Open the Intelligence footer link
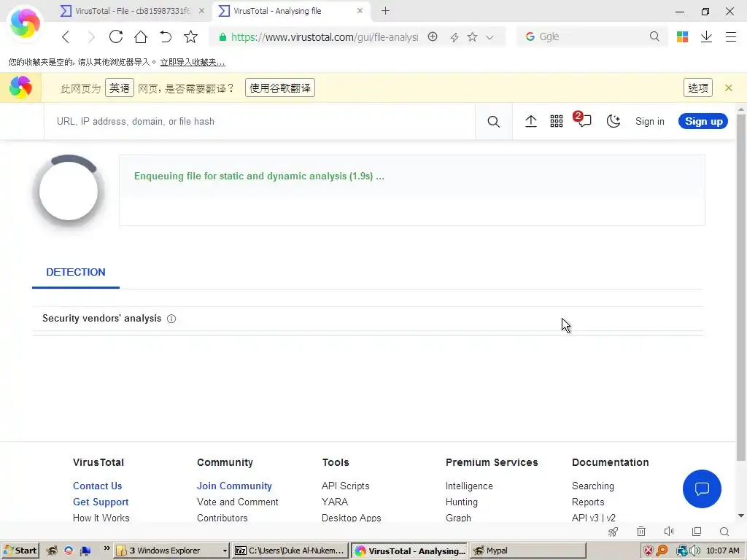The width and height of the screenshot is (747, 560). pos(469,486)
